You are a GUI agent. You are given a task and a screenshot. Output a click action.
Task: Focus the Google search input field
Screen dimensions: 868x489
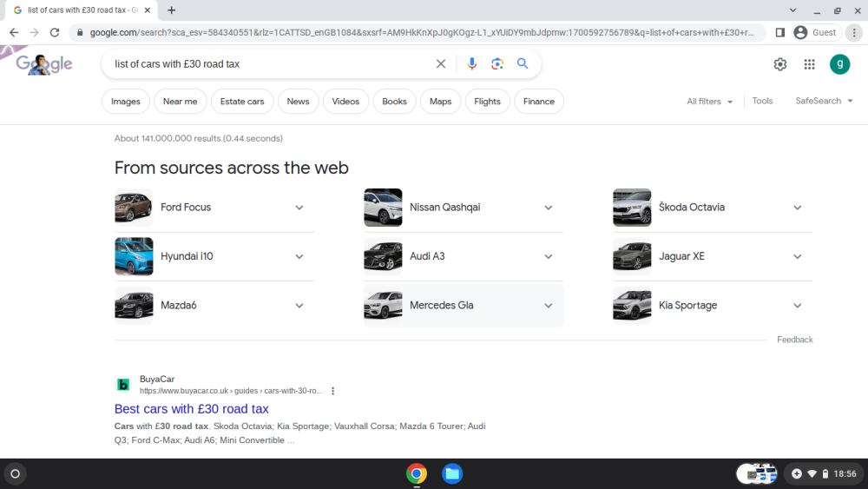[271, 64]
